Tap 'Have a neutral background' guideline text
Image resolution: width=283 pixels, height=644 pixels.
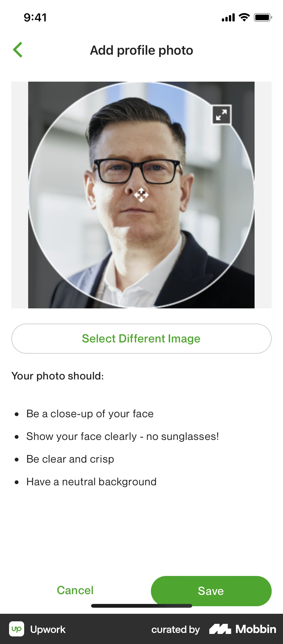92,482
